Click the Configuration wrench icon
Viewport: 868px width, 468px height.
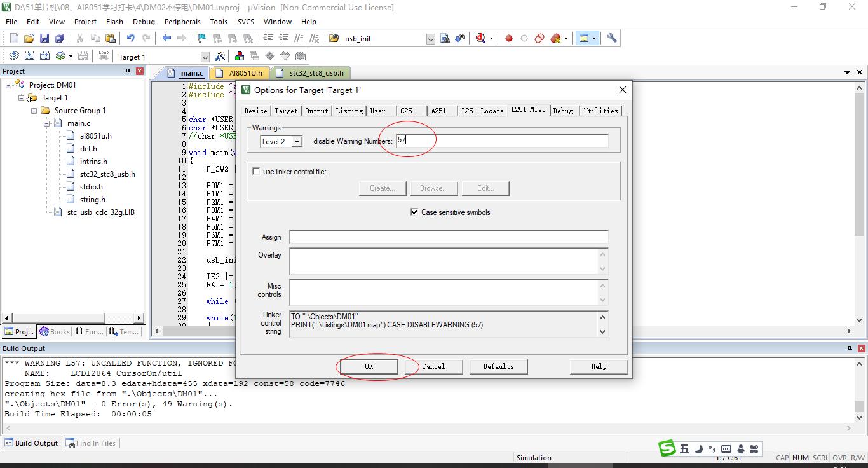point(612,38)
